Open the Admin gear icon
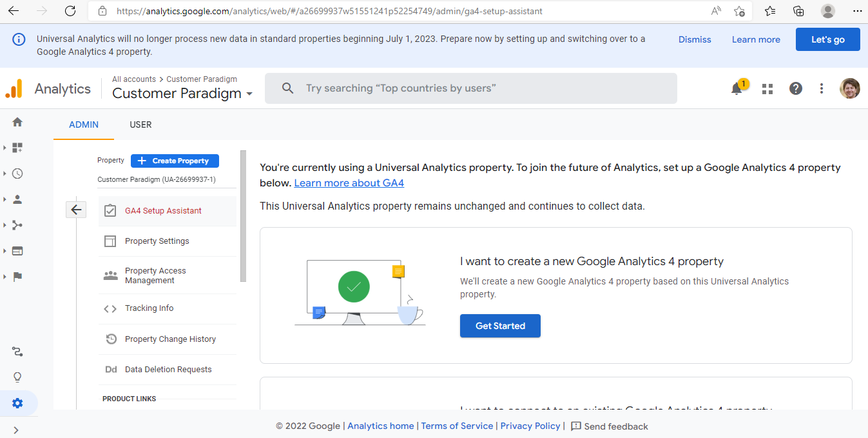 click(x=17, y=403)
